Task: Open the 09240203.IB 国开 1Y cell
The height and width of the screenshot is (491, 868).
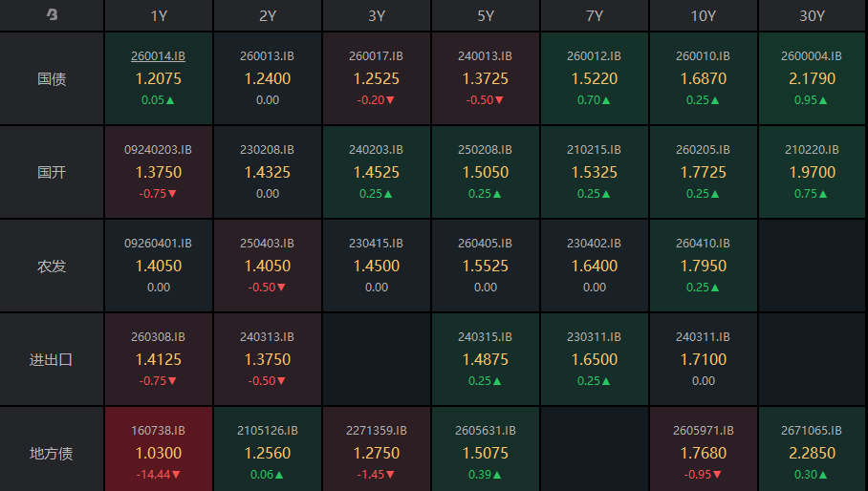Action: coord(159,172)
